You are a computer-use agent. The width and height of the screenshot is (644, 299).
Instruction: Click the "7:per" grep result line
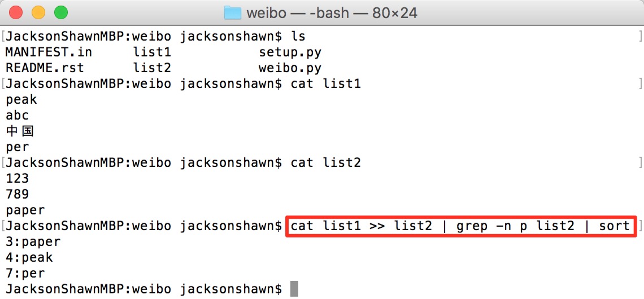tap(25, 274)
